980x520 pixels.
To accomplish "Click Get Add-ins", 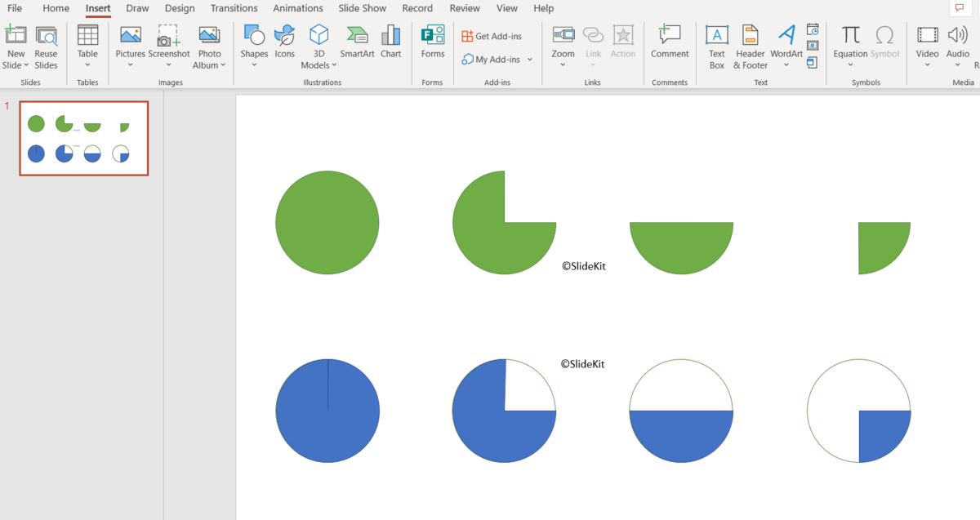I will 492,35.
